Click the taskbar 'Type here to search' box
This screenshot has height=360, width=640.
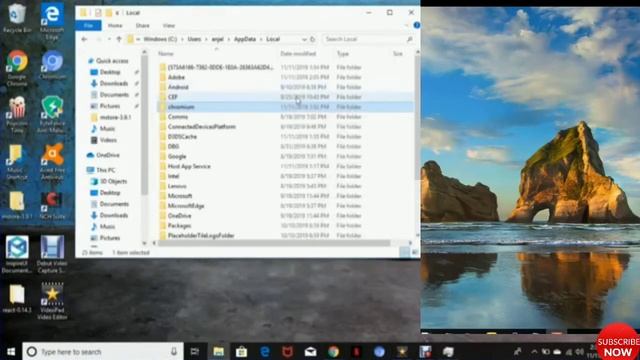point(103,351)
